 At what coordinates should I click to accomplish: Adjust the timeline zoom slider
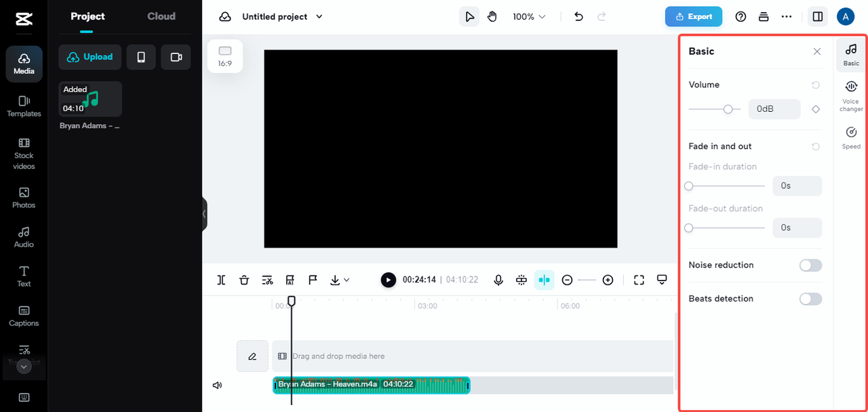coord(587,280)
